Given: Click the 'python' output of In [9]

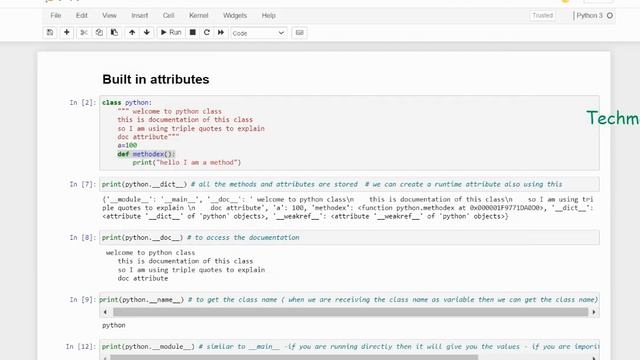Looking at the screenshot, I should [113, 325].
